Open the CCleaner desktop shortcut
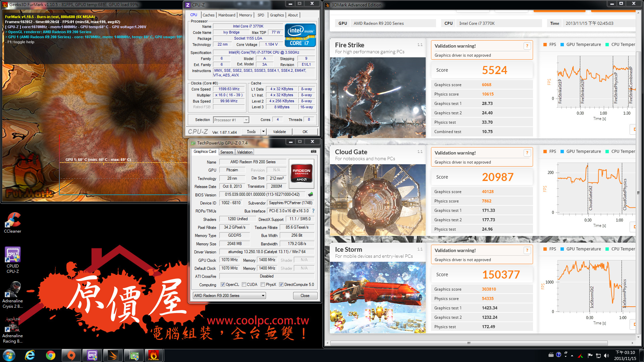 coord(12,223)
